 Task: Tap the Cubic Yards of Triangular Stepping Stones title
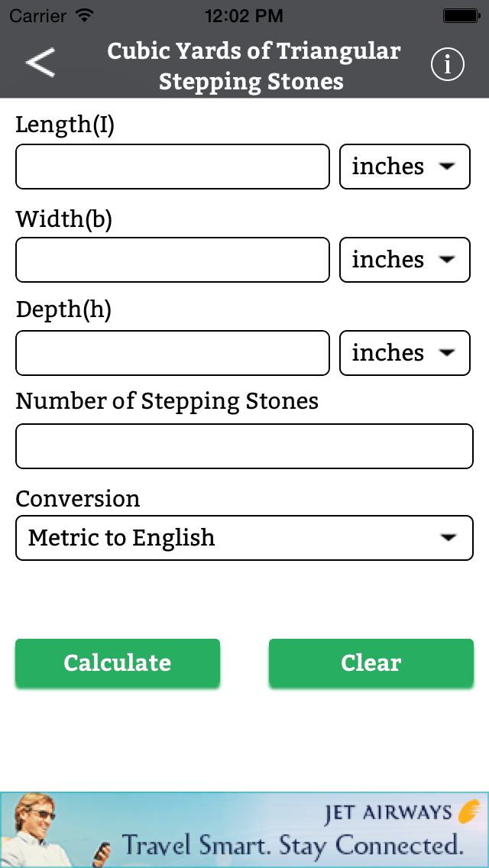[x=253, y=66]
